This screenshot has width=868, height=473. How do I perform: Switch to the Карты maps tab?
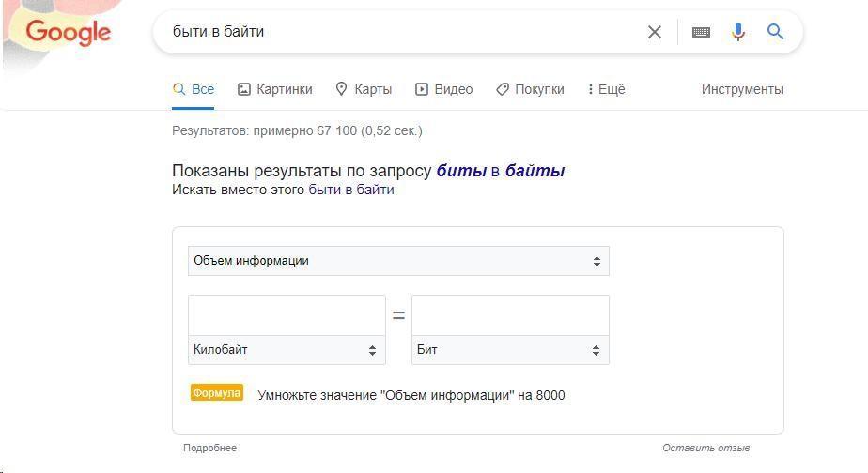364,89
